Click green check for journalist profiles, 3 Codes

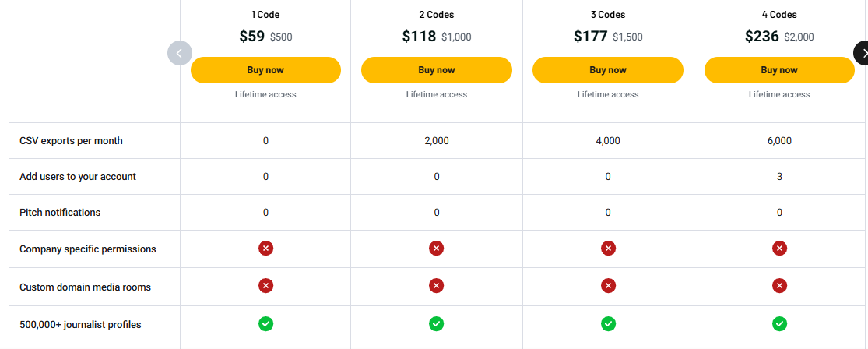608,323
